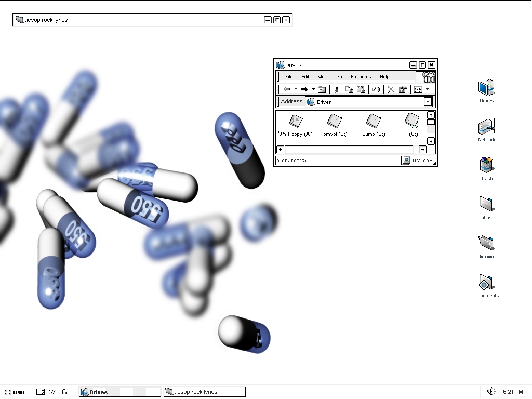Open the Go menu
Screen dimensions: 532x399
[339, 77]
